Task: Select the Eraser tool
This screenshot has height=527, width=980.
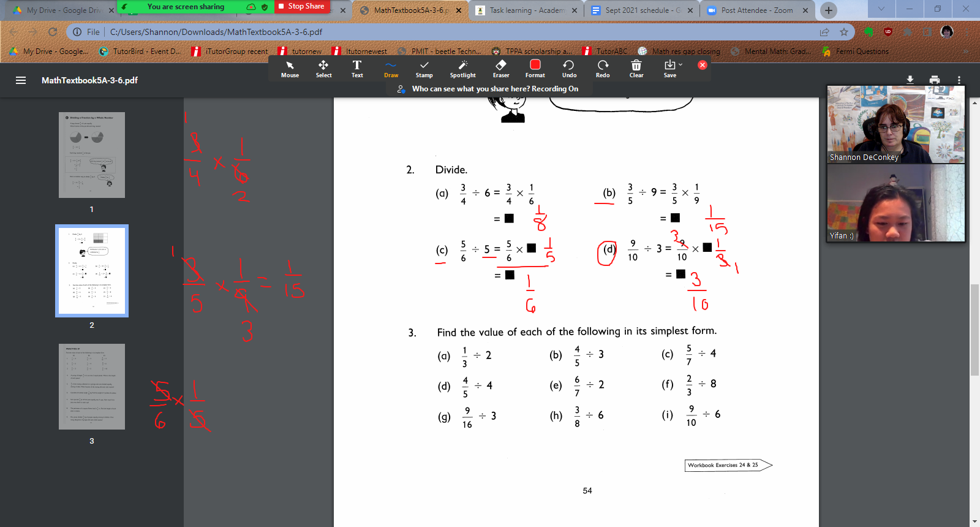Action: pyautogui.click(x=501, y=69)
